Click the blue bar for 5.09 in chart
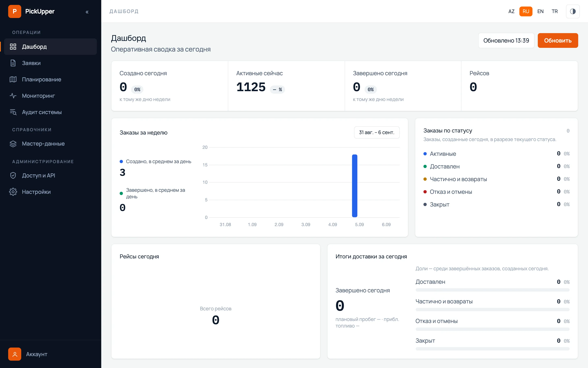 [354, 186]
